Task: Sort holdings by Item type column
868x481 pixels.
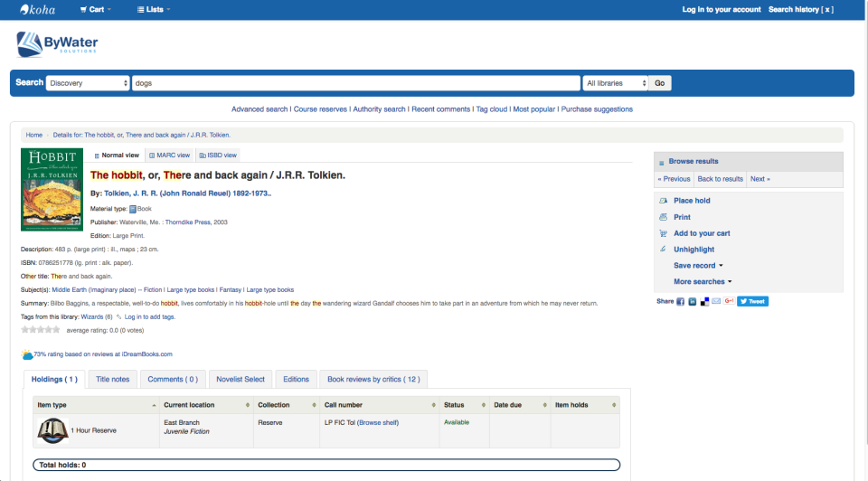Action: (97, 405)
